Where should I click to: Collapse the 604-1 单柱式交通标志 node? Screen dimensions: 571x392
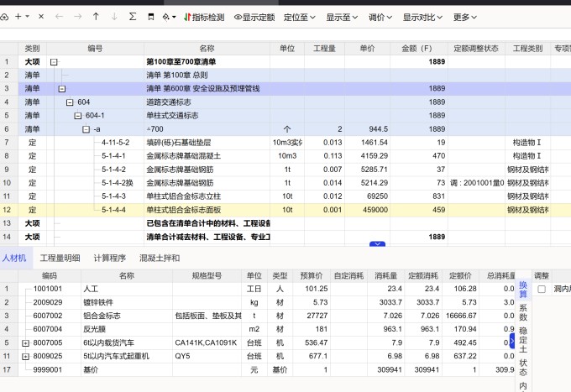(x=78, y=116)
